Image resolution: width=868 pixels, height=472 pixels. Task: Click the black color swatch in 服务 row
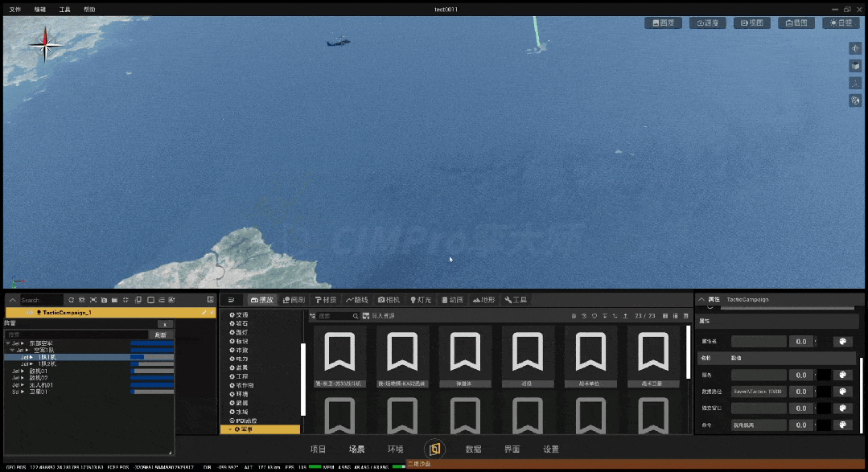[824, 375]
